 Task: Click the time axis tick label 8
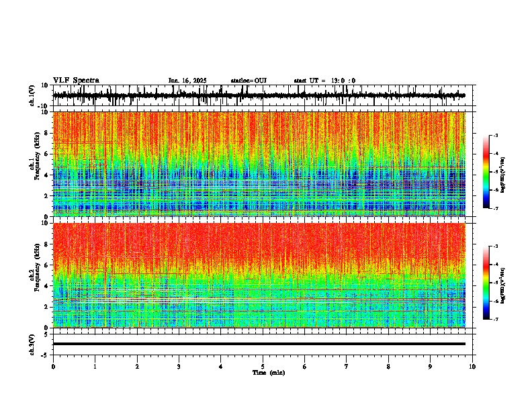point(388,367)
